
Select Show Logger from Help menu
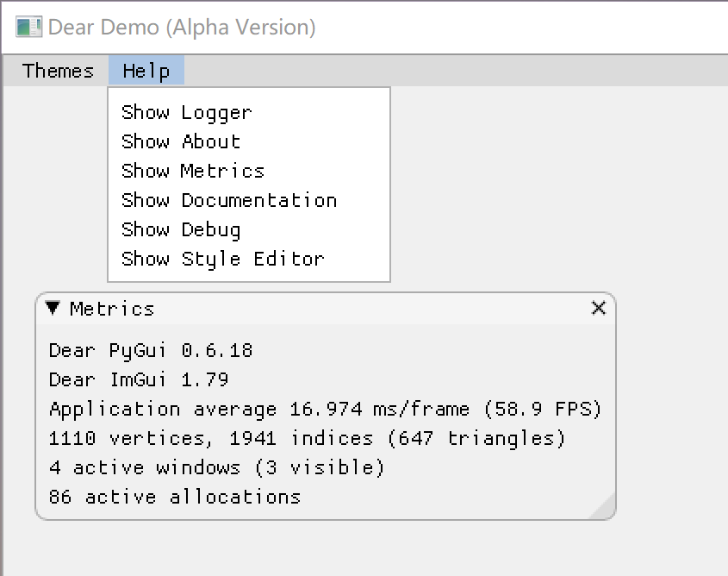186,112
